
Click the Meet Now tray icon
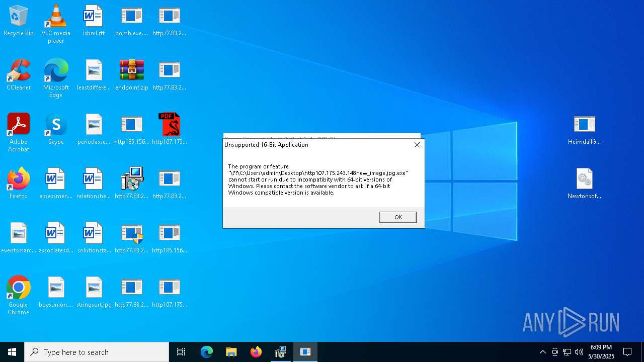point(555,352)
